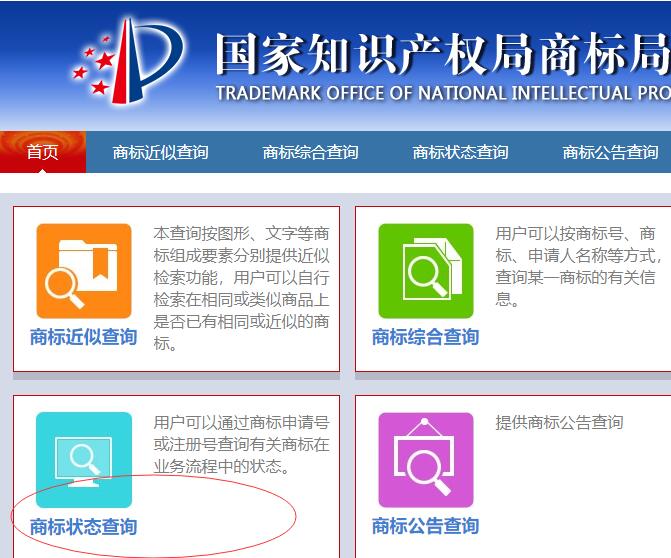671x558 pixels.
Task: Select the 首页 home tab
Action: click(x=42, y=152)
